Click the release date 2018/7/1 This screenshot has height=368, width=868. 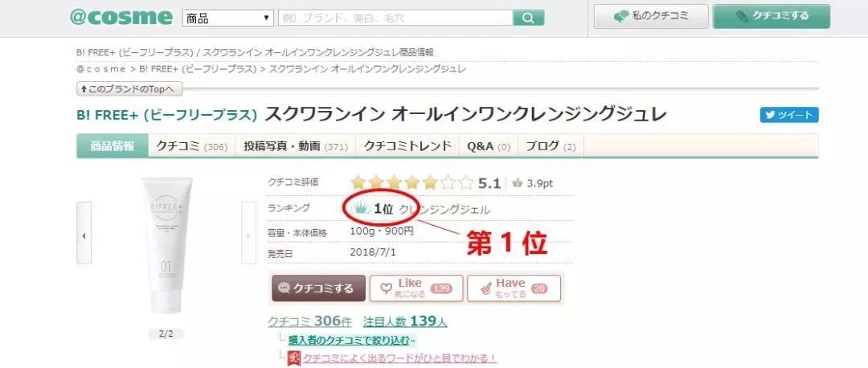(x=373, y=251)
